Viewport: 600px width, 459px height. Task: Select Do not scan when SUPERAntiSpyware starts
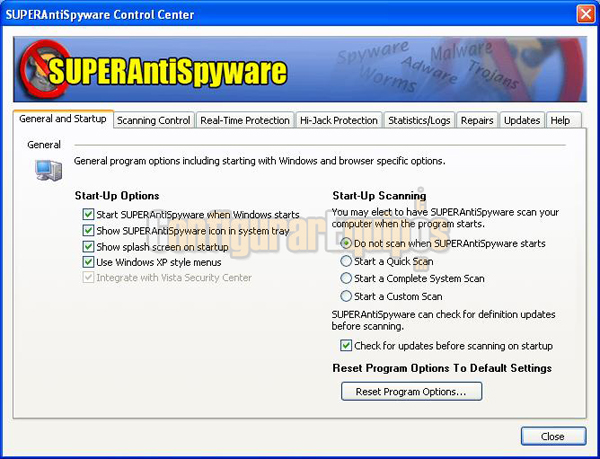tap(346, 243)
